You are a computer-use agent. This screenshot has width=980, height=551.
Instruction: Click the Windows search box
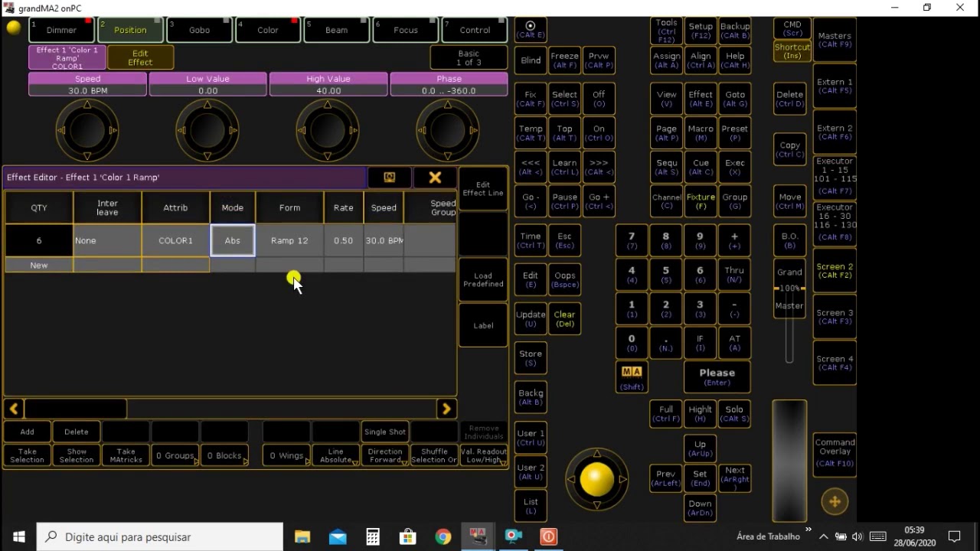160,536
